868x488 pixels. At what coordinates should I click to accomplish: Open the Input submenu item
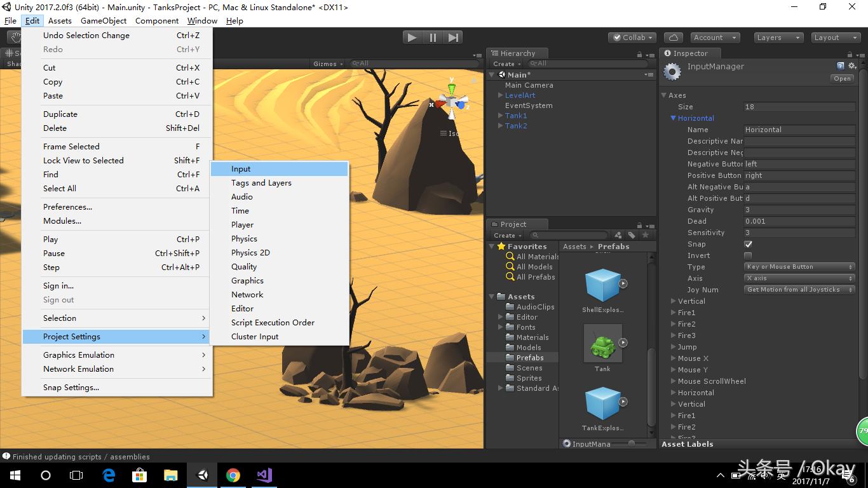tap(241, 168)
